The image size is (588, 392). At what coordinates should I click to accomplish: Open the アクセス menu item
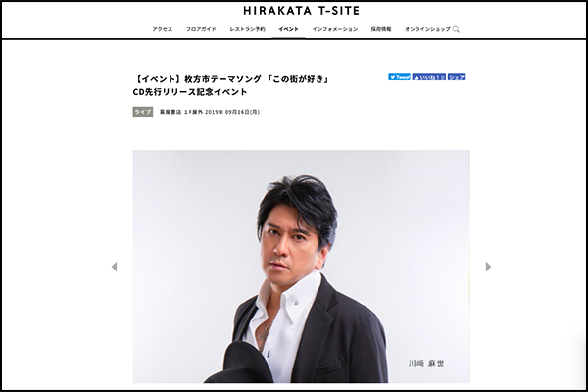click(163, 29)
